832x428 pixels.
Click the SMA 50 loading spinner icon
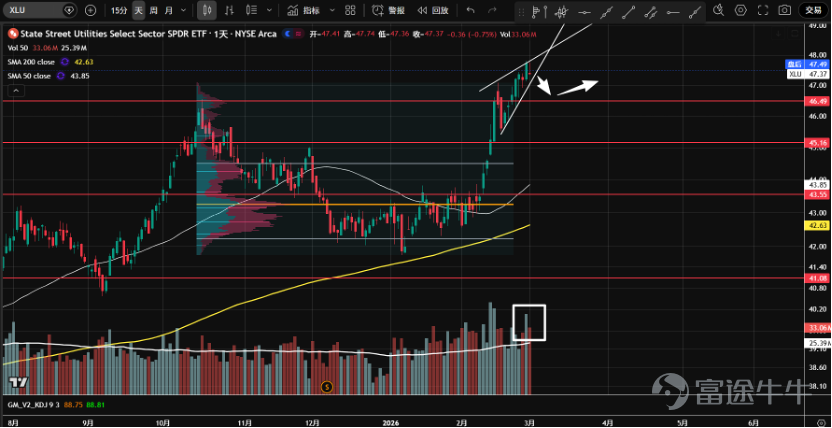60,76
